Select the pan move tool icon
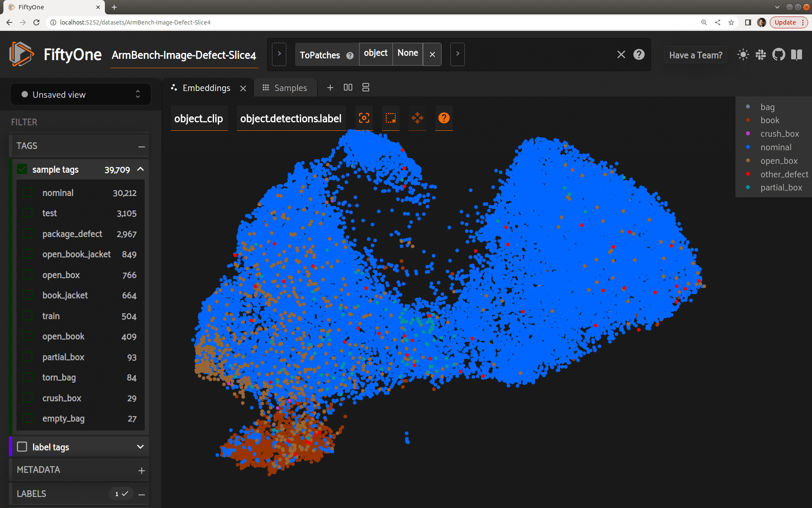The image size is (812, 508). click(417, 118)
